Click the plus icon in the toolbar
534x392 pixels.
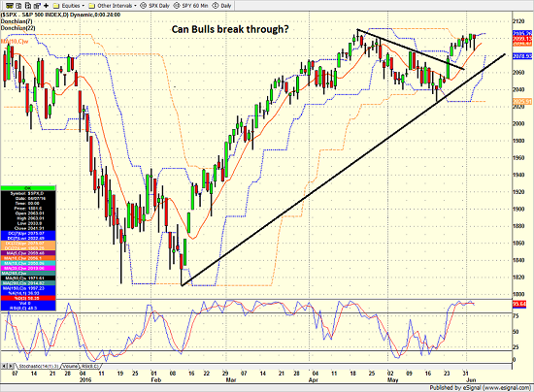(x=47, y=6)
